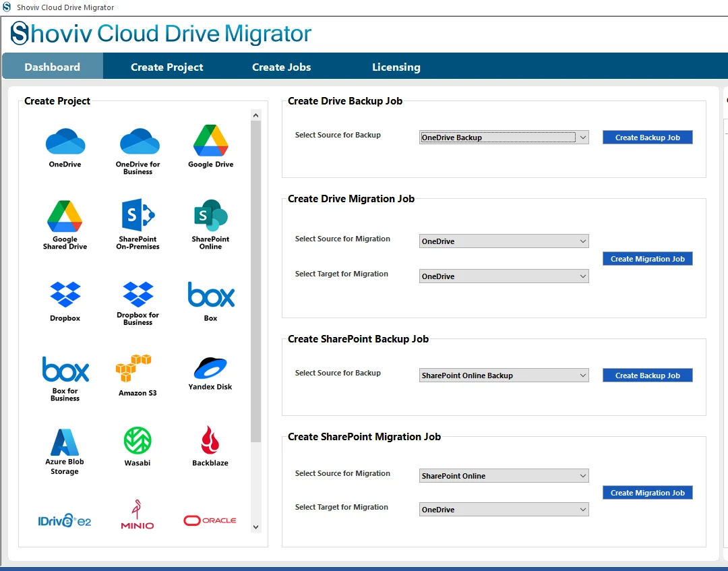The height and width of the screenshot is (571, 728).
Task: Select the MinIO project icon
Action: tap(137, 514)
